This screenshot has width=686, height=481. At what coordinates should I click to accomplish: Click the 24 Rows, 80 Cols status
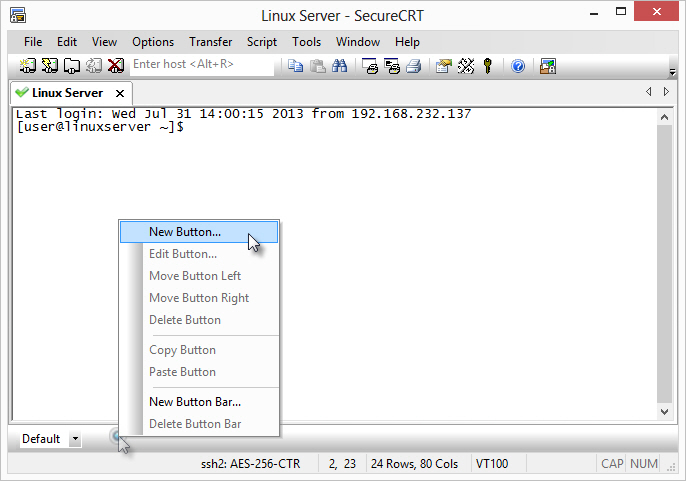[x=414, y=464]
